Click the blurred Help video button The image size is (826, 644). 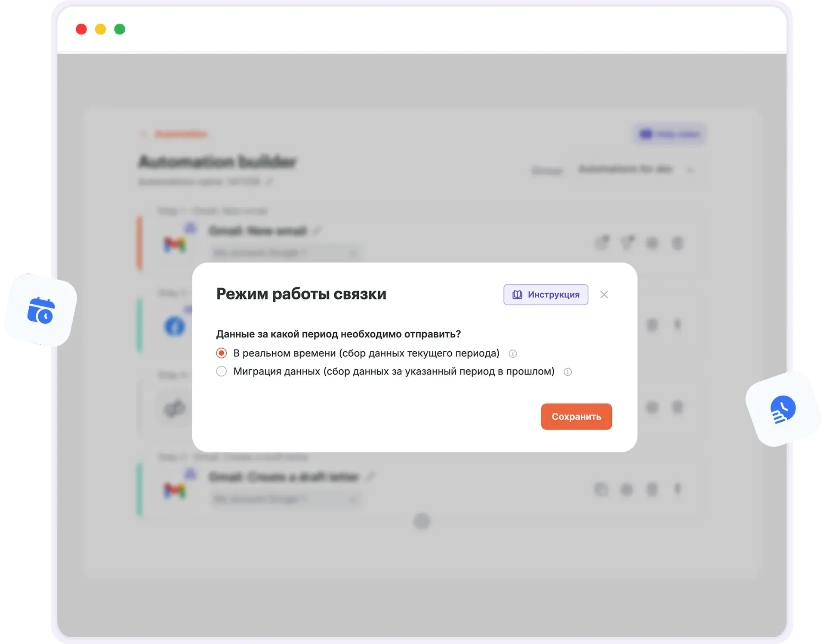(669, 134)
